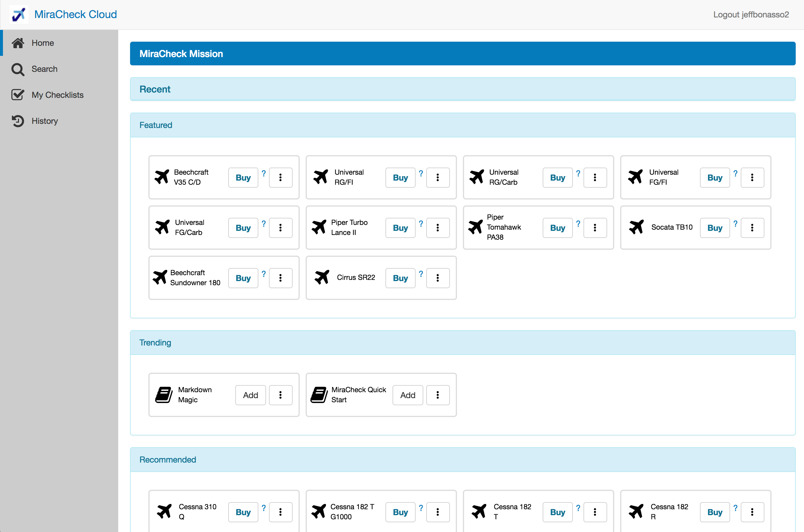Open help for Piper Turbo Lance II

point(421,224)
